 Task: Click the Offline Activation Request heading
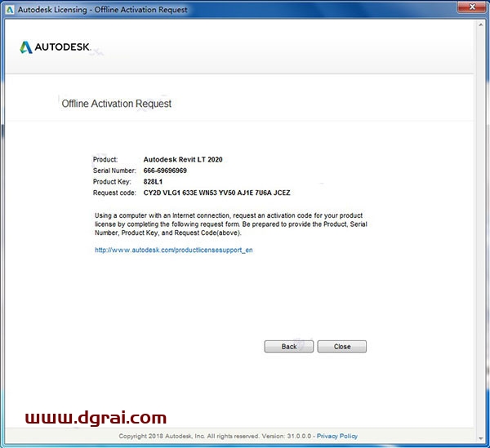pyautogui.click(x=117, y=104)
